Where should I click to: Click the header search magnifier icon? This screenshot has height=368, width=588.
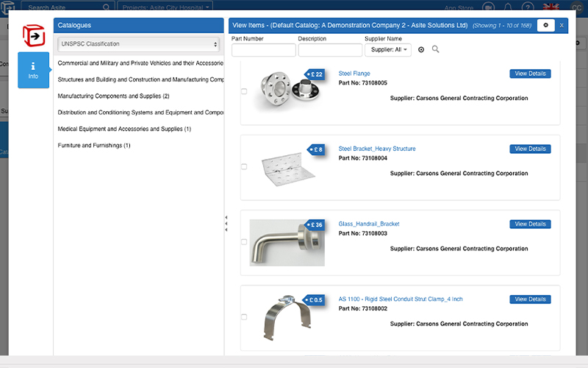point(106,7)
